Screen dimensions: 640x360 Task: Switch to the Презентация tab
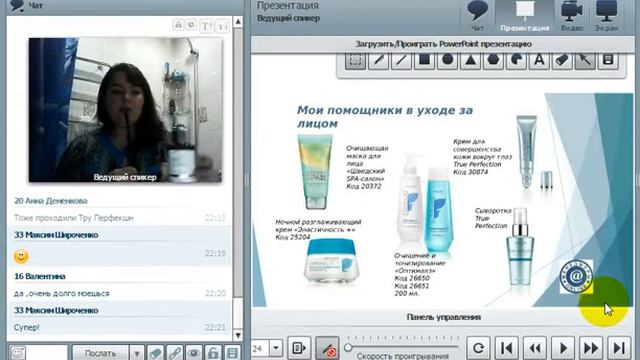[524, 16]
